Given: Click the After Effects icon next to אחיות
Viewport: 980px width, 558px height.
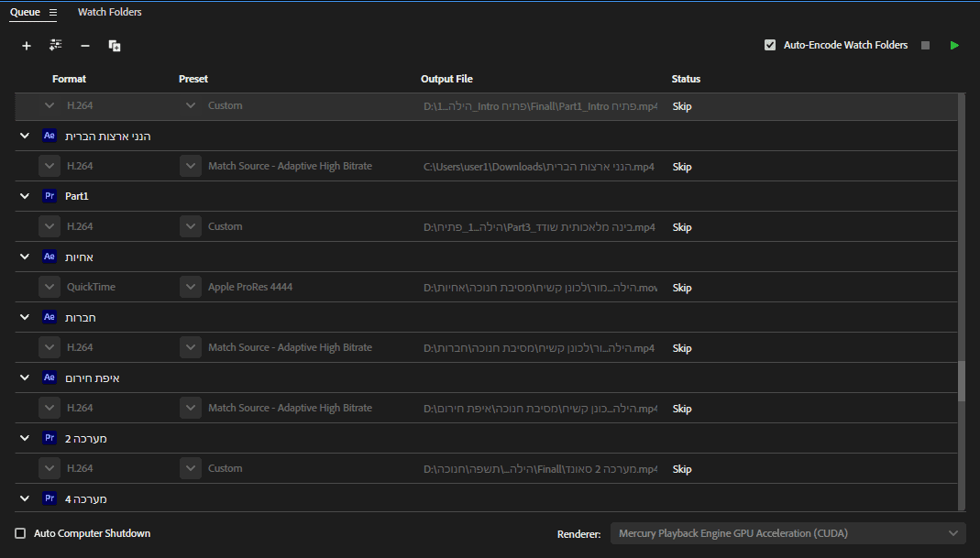Looking at the screenshot, I should [x=50, y=257].
